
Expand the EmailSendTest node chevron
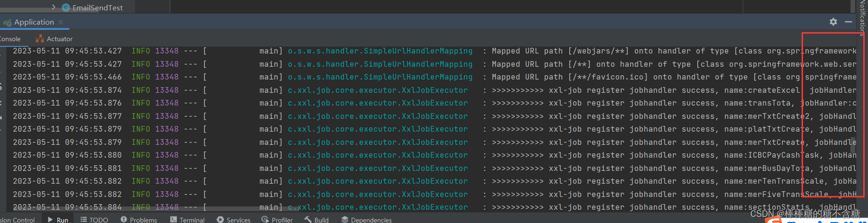pos(54,7)
